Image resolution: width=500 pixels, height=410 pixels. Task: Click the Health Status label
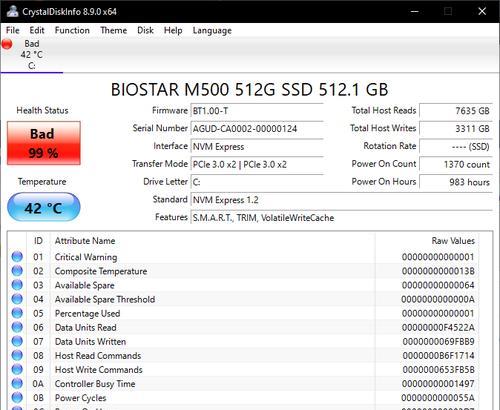click(42, 110)
